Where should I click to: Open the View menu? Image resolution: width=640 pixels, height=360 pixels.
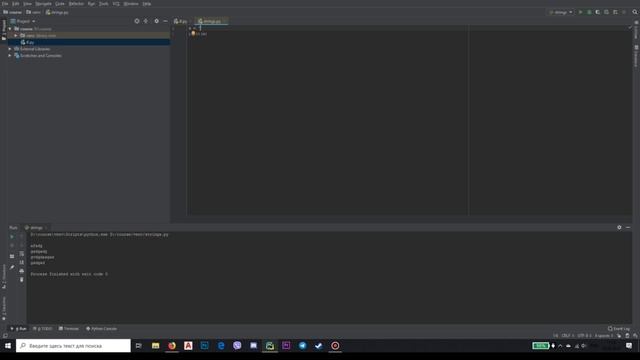coord(27,4)
